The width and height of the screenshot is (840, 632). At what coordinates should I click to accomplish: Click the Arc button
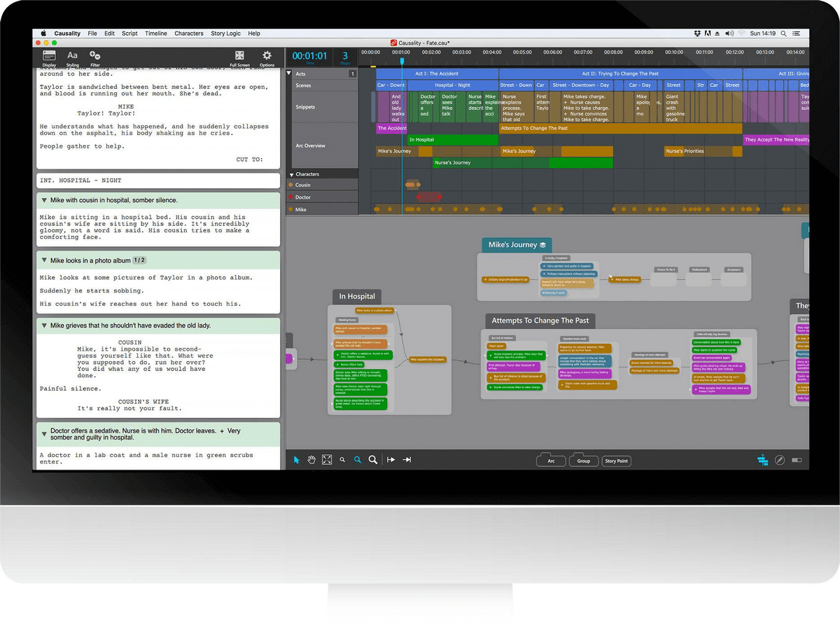click(551, 461)
